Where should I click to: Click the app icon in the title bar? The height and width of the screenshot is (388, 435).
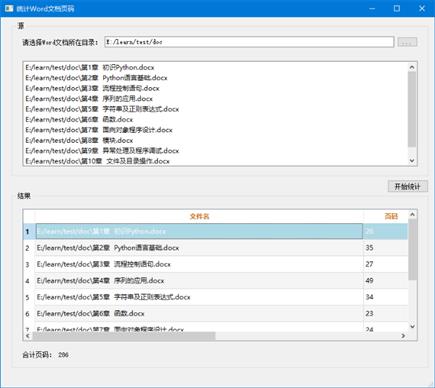coord(9,8)
